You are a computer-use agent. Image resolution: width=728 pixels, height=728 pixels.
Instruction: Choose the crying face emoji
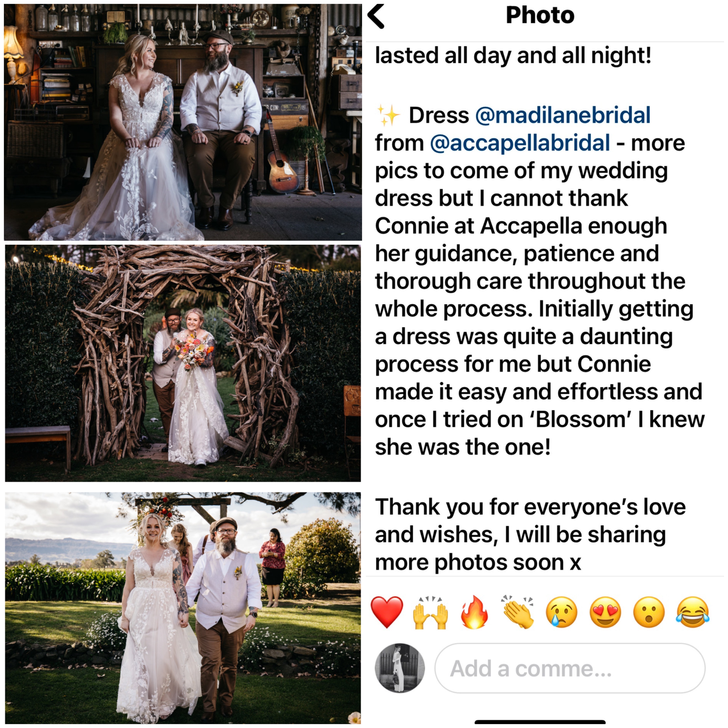tap(561, 612)
